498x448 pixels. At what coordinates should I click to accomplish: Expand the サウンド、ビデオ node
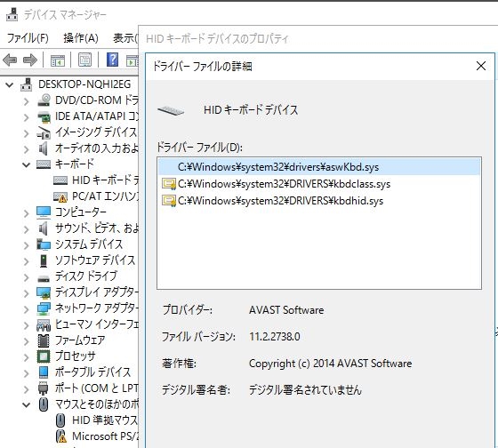coord(27,229)
